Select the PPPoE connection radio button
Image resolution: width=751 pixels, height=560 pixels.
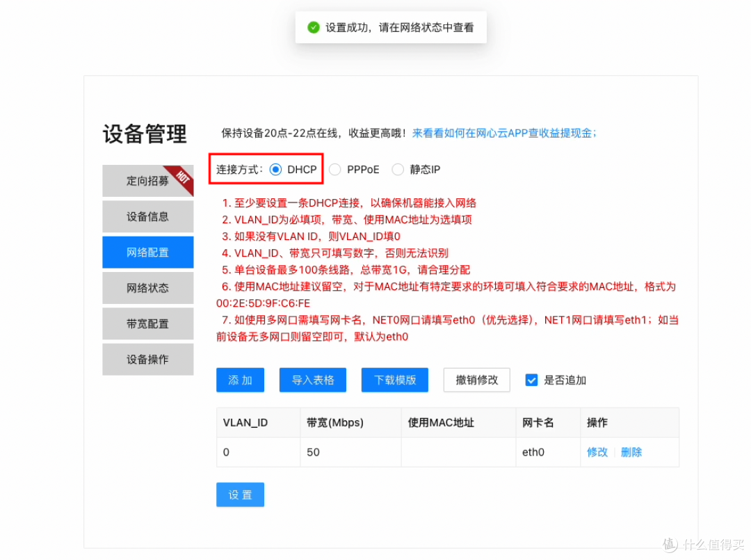tap(334, 170)
